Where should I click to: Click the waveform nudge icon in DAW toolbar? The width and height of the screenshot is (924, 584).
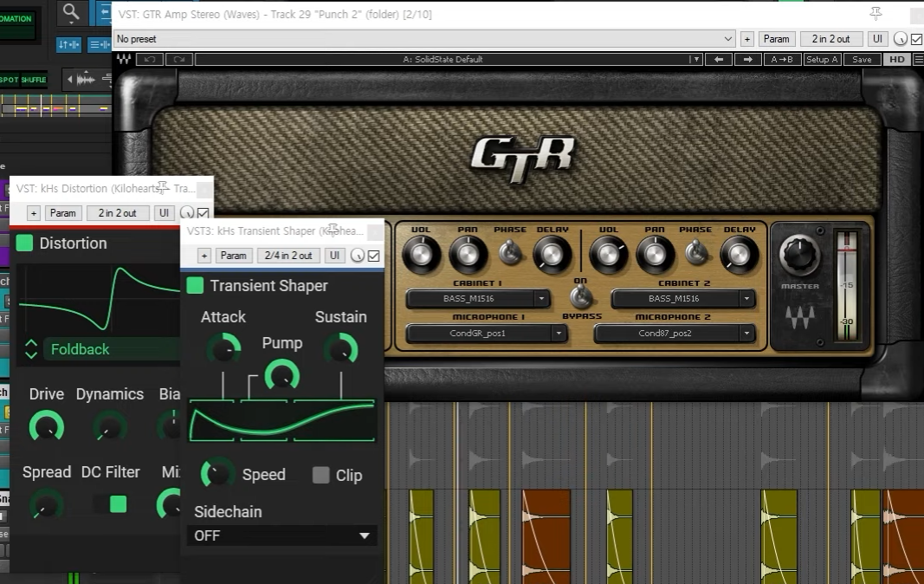[87, 79]
